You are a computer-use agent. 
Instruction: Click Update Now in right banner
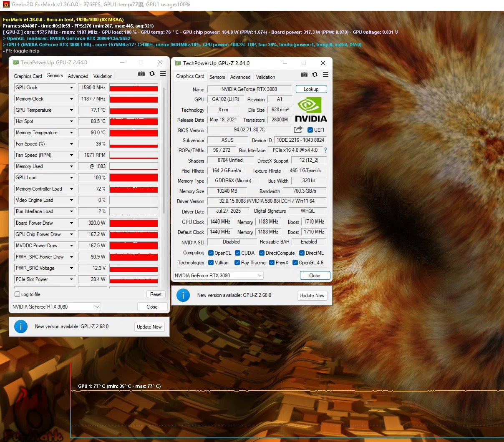(x=312, y=296)
